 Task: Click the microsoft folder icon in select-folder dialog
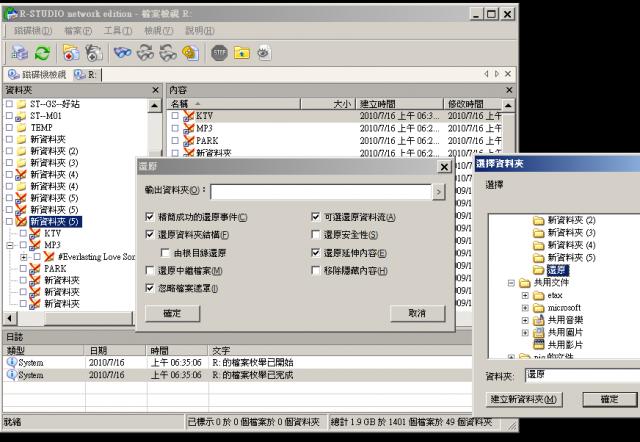(539, 308)
